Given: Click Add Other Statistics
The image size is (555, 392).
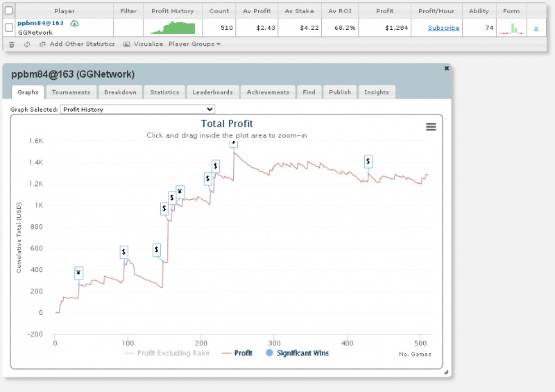Looking at the screenshot, I should pyautogui.click(x=77, y=44).
